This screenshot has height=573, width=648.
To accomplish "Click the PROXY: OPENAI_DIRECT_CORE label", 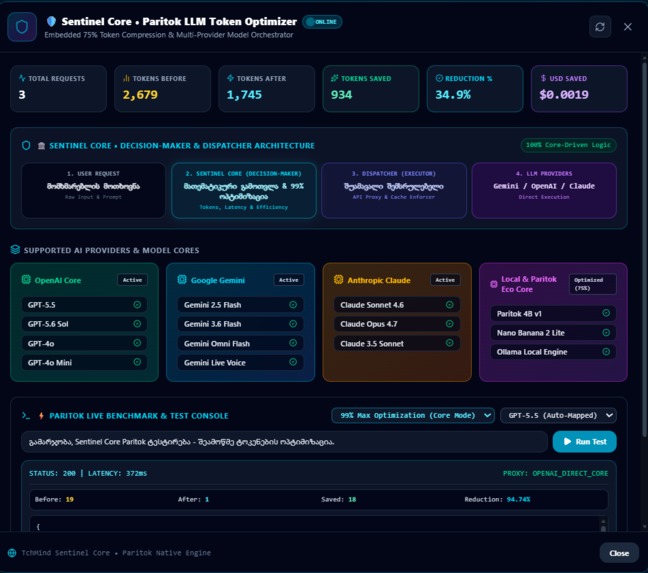I will 555,473.
